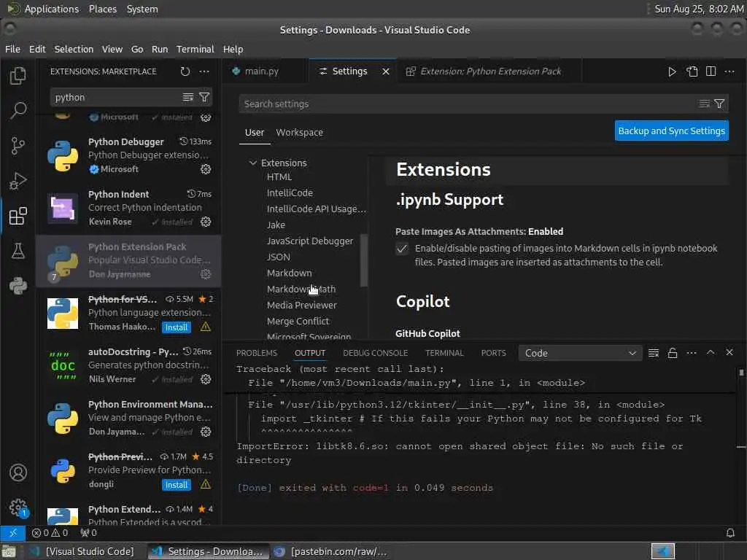The height and width of the screenshot is (560, 747).
Task: Open the gear for autoDocstring extension
Action: click(205, 379)
